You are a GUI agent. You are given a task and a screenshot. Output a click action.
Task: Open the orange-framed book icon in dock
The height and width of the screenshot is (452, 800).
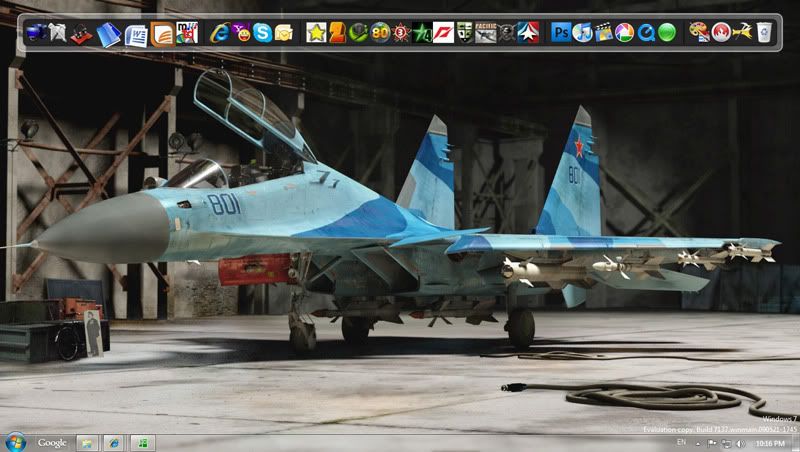click(163, 35)
